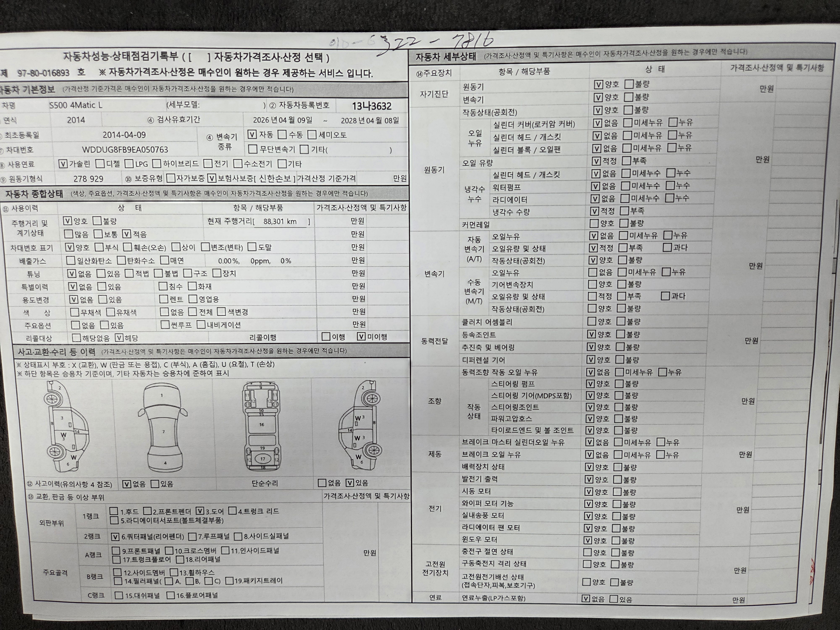This screenshot has width=840, height=630.
Task: Check the 디젤 fuel checkbox
Action: click(x=100, y=164)
